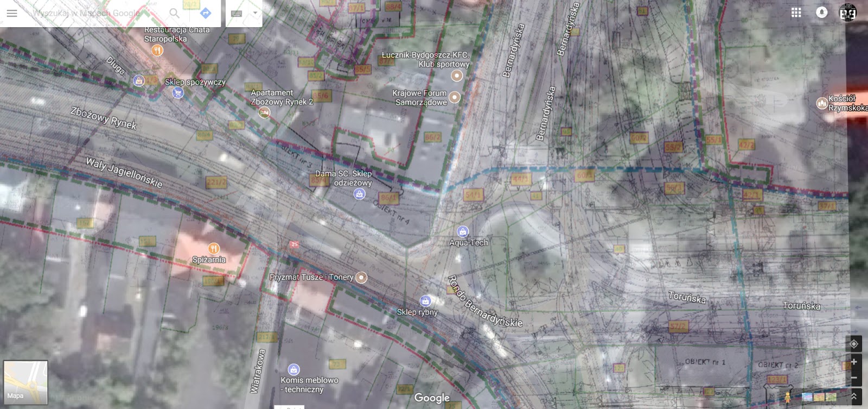Select the Sklep rybny shop pin
The image size is (868, 409).
(425, 300)
